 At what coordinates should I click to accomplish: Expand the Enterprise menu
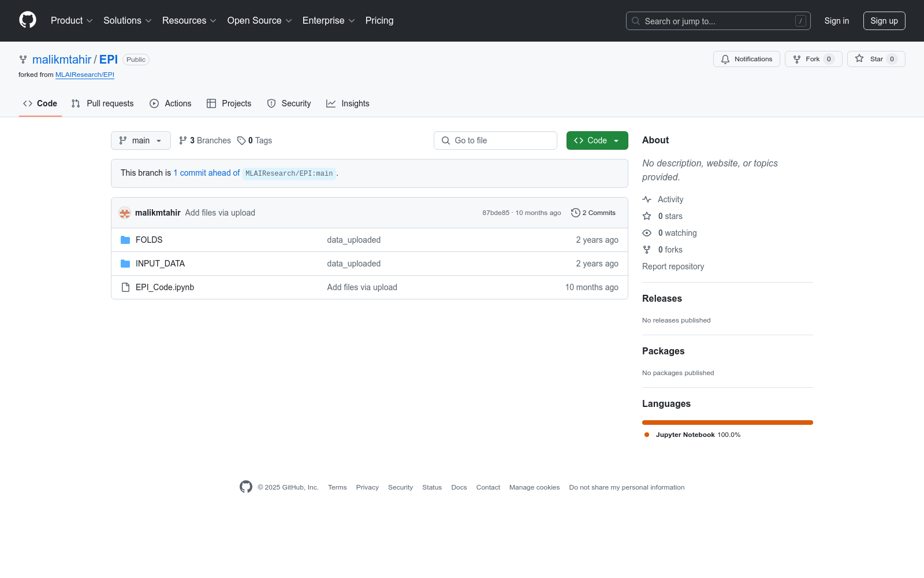click(329, 21)
